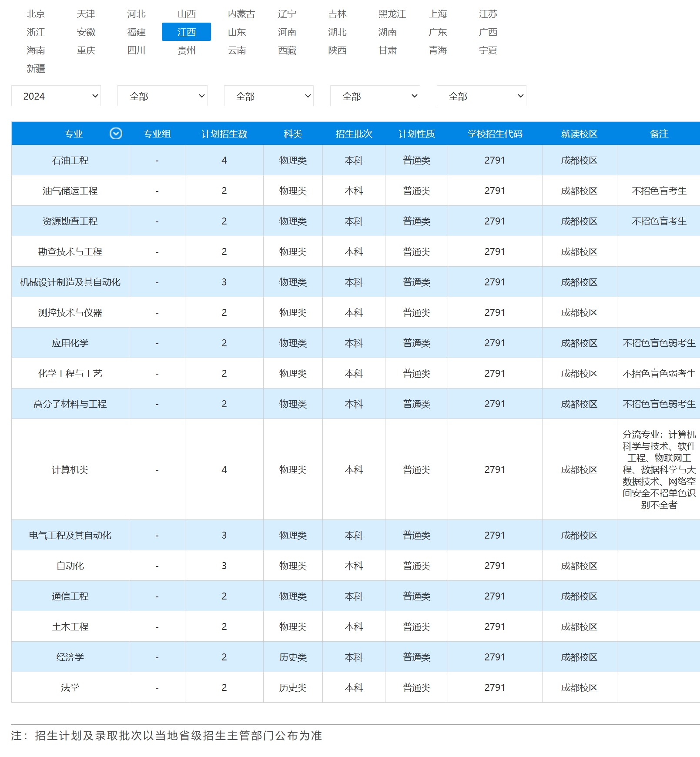Viewport: 700px width, 757px height.
Task: Open the 2024 year dropdown
Action: [56, 96]
